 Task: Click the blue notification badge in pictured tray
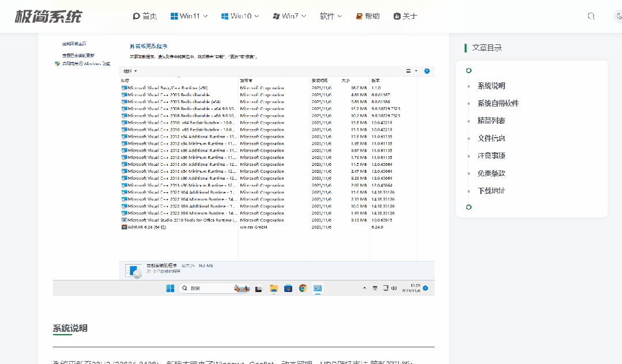click(x=425, y=289)
